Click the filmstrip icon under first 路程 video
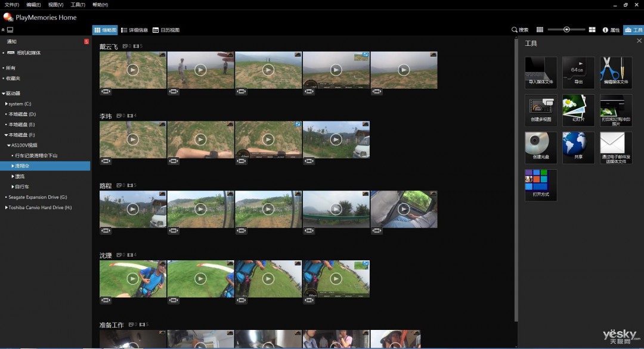 point(106,230)
